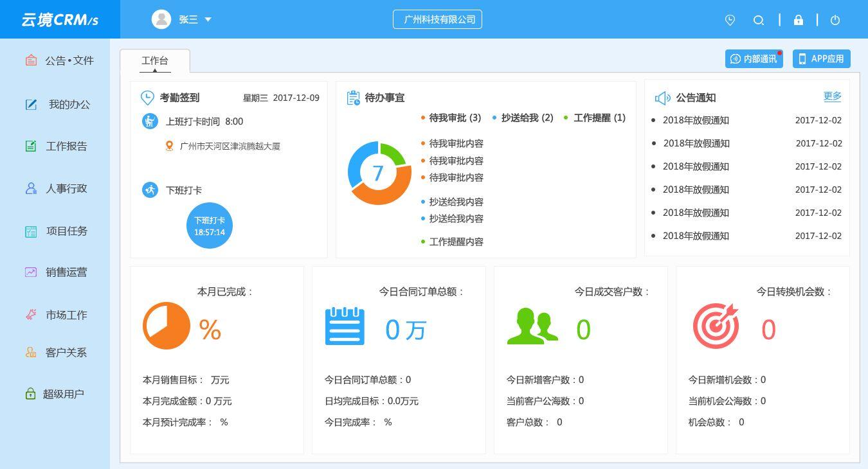The image size is (868, 469).
Task: Click the 项目任务 sidebar icon
Action: coord(31,231)
